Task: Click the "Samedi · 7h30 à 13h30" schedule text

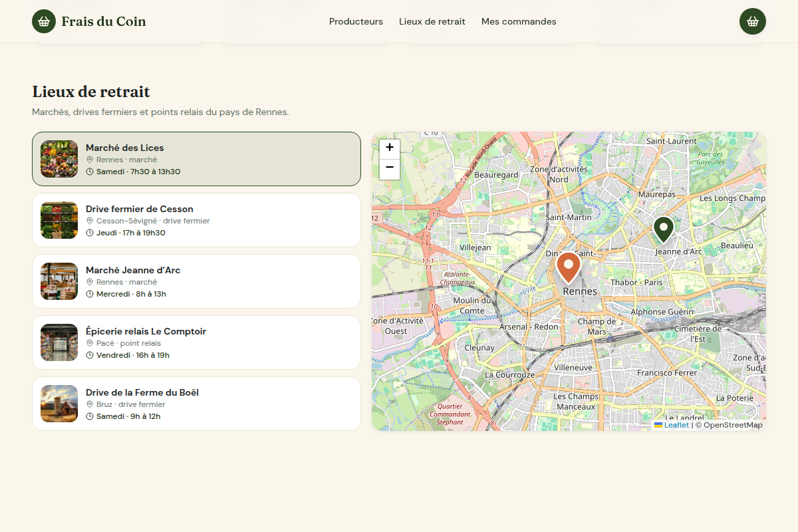Action: 138,172
